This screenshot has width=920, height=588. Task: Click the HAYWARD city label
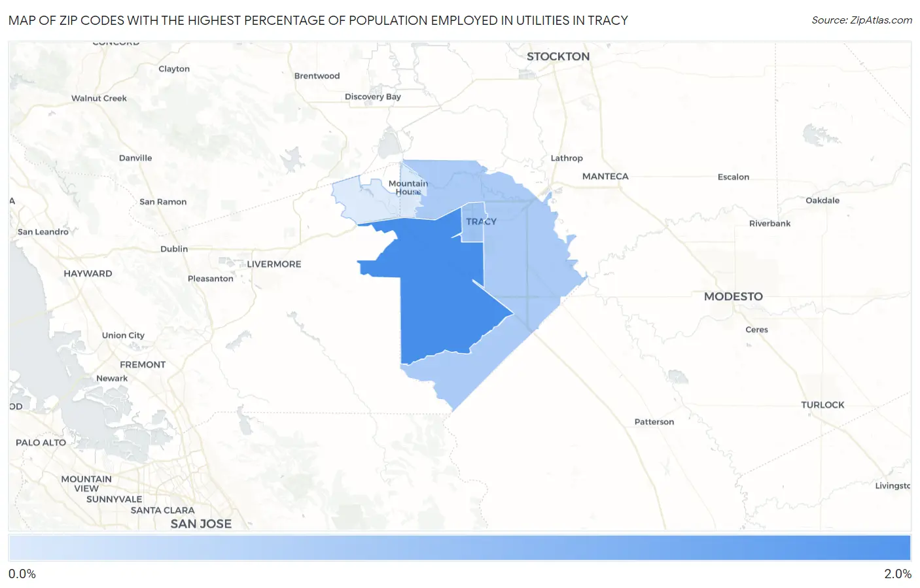[x=88, y=274]
